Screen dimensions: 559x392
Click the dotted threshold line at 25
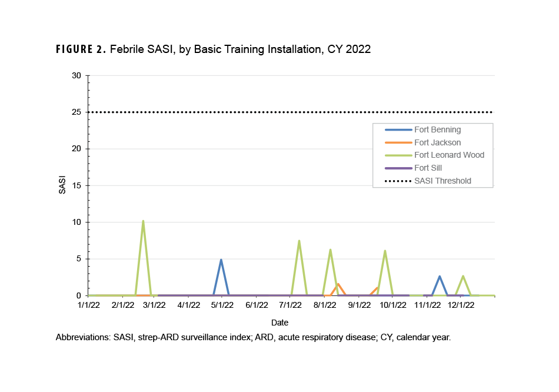(235, 112)
